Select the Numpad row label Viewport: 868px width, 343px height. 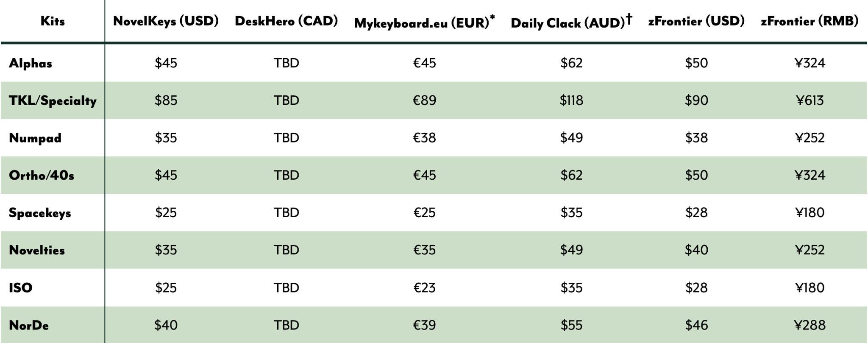35,138
